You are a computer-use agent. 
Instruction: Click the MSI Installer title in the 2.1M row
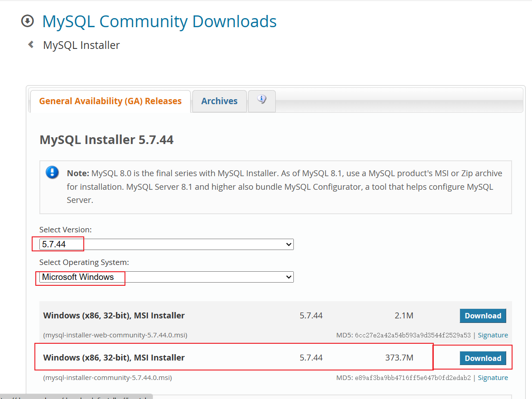[x=114, y=316]
